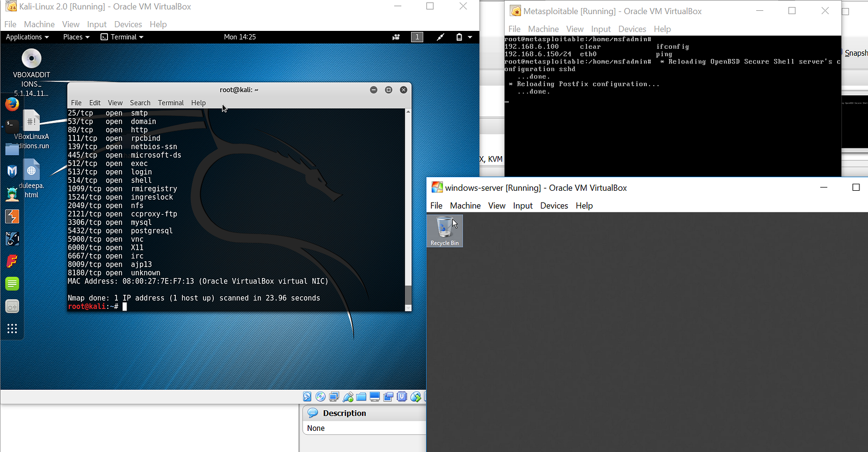Open the green notes app in dock
The image size is (868, 452).
[12, 283]
